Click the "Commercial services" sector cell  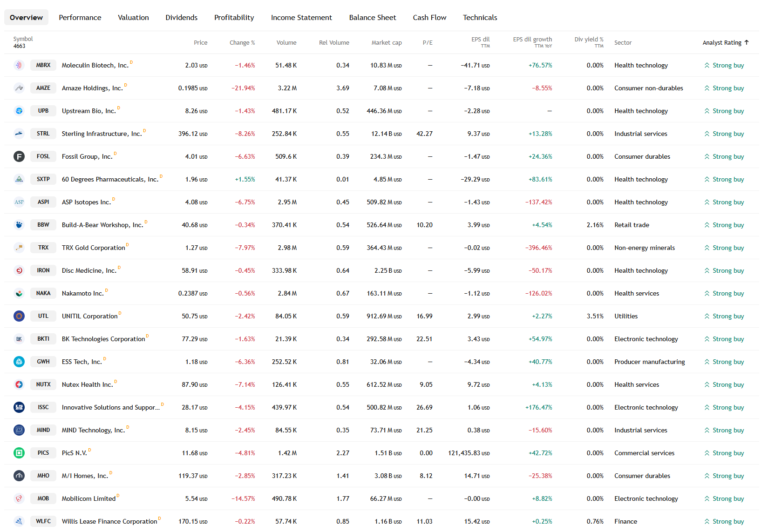coord(645,453)
